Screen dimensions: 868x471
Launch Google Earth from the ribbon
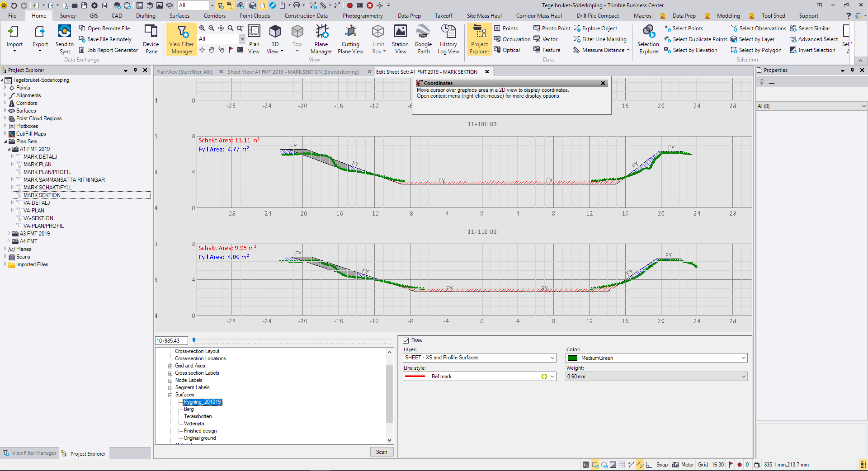coord(423,39)
